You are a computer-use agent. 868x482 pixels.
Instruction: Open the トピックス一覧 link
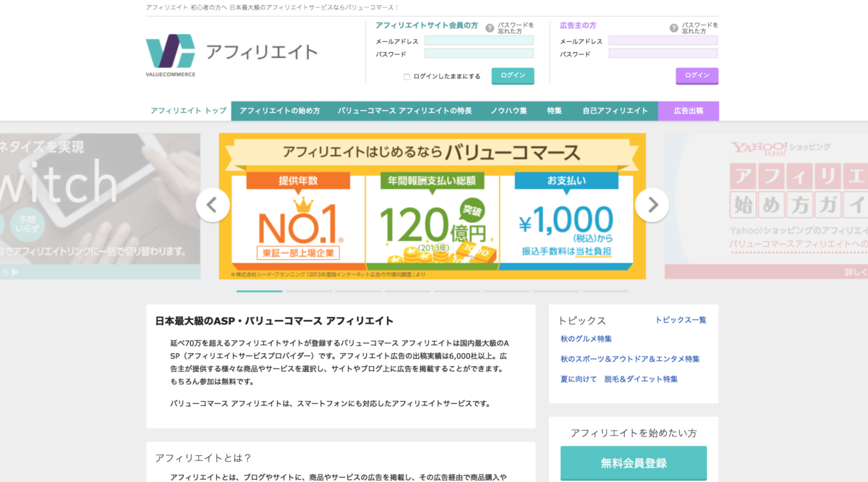point(681,320)
